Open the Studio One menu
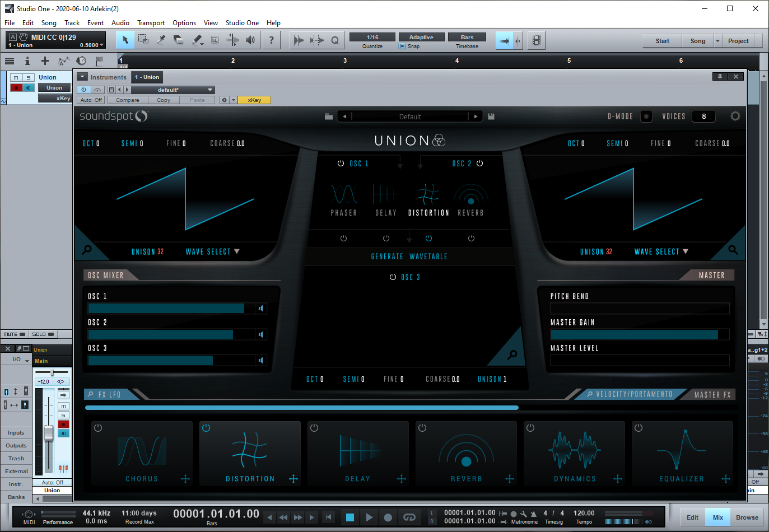This screenshot has height=532, width=769. (x=242, y=23)
